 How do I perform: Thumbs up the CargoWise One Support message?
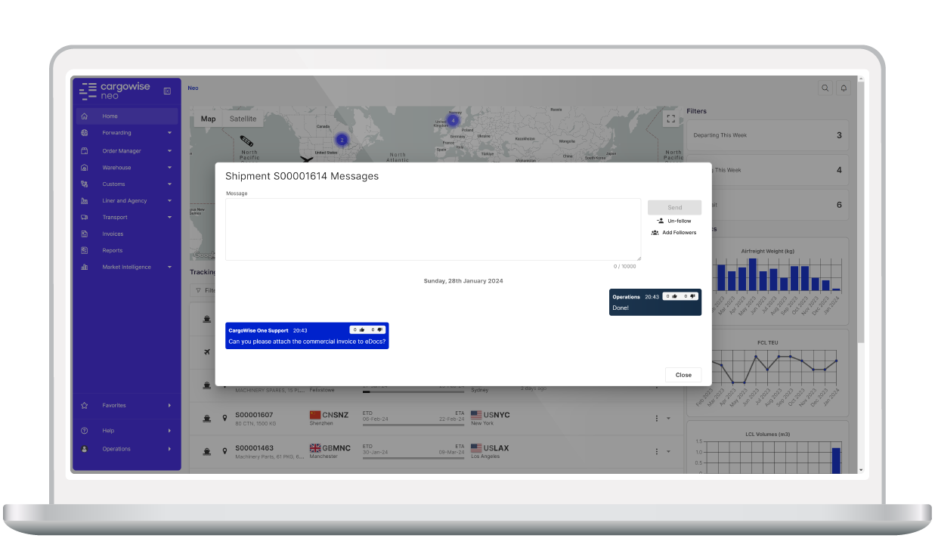[361, 330]
